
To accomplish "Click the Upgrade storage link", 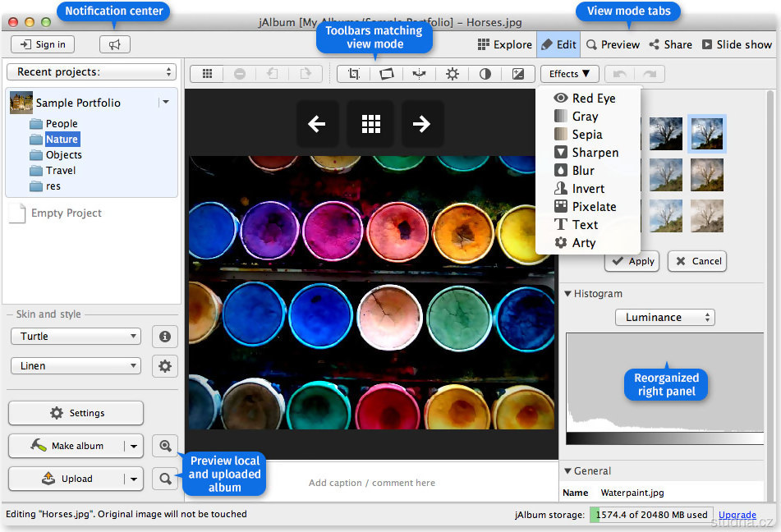I will click(737, 515).
